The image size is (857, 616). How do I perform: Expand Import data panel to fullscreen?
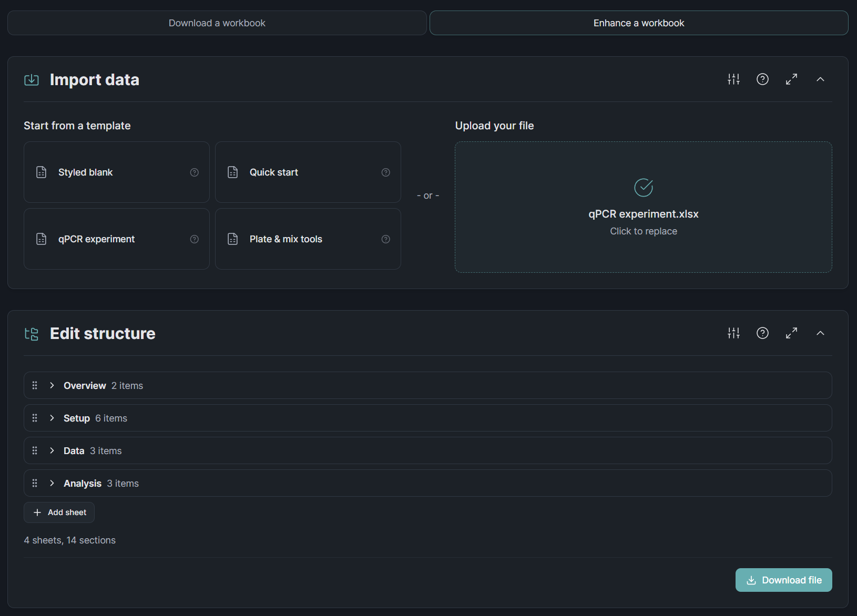pos(791,79)
